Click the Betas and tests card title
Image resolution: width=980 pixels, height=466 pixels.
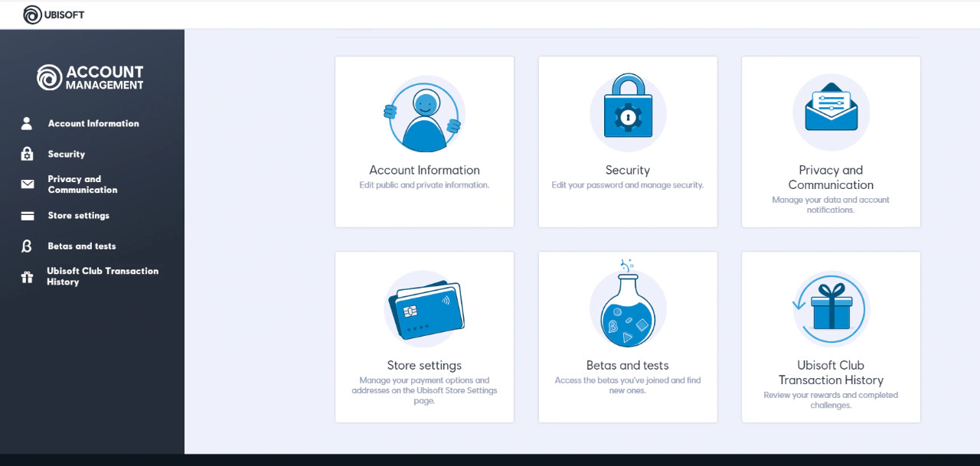point(628,366)
